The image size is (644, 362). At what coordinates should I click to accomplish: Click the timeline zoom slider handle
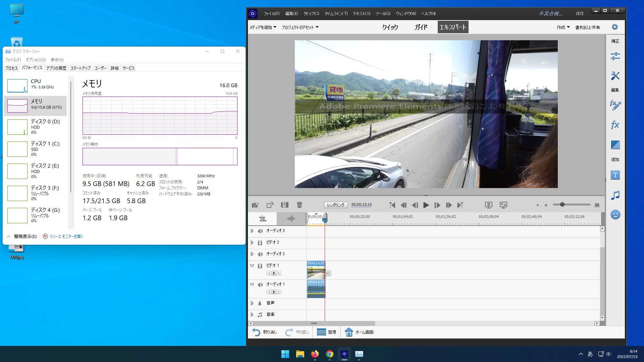562,204
